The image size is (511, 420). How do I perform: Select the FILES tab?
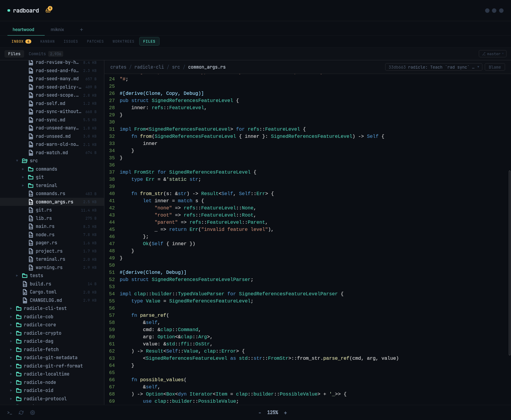pos(149,41)
